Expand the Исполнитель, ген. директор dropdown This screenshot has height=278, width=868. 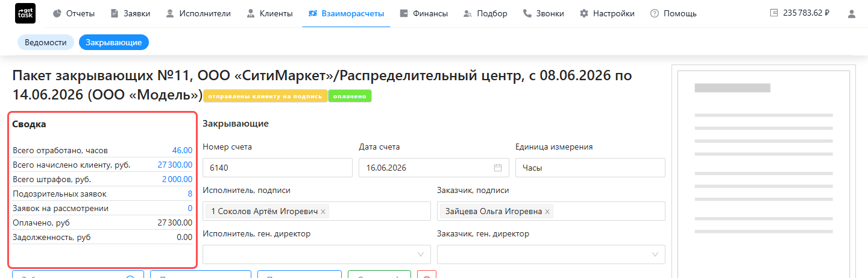click(317, 254)
